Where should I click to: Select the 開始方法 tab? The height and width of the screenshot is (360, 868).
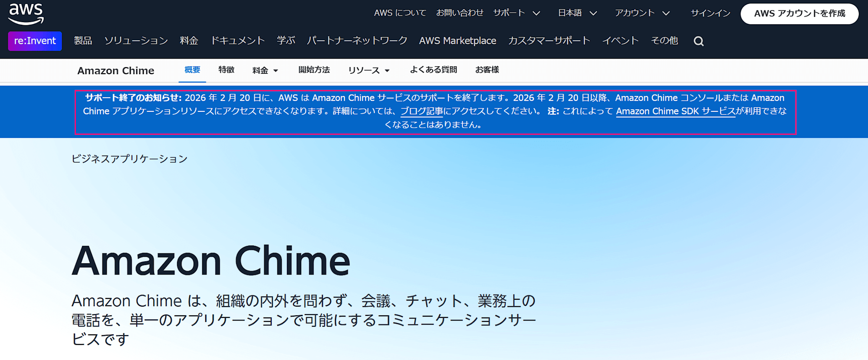pyautogui.click(x=314, y=70)
